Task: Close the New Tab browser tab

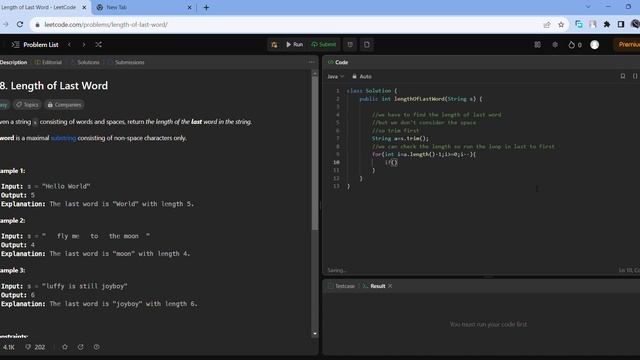Action: pyautogui.click(x=189, y=7)
